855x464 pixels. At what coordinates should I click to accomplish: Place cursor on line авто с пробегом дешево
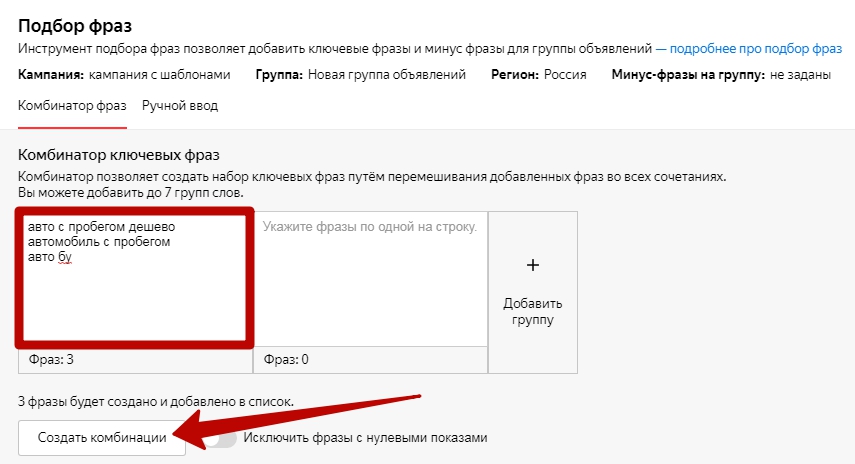[x=101, y=227]
